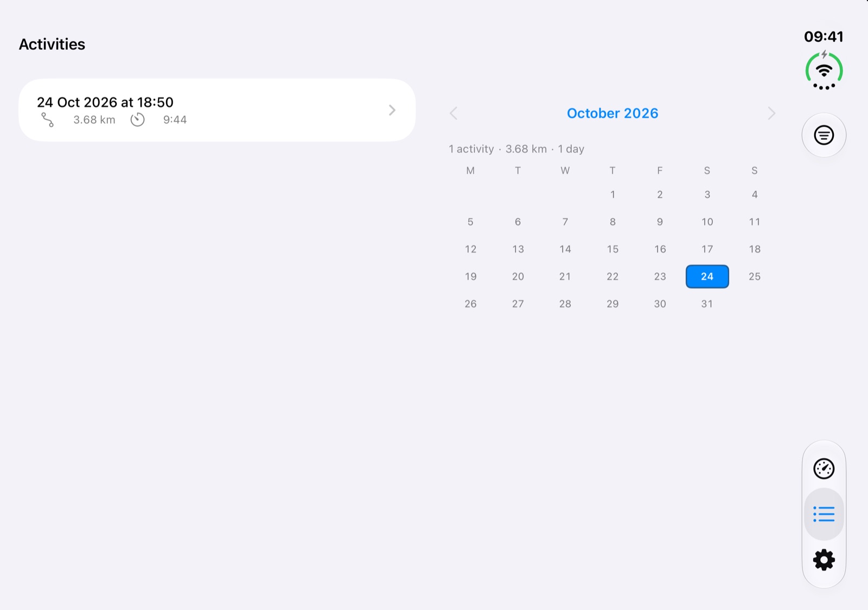
Task: Go to previous month arrow
Action: coord(454,113)
